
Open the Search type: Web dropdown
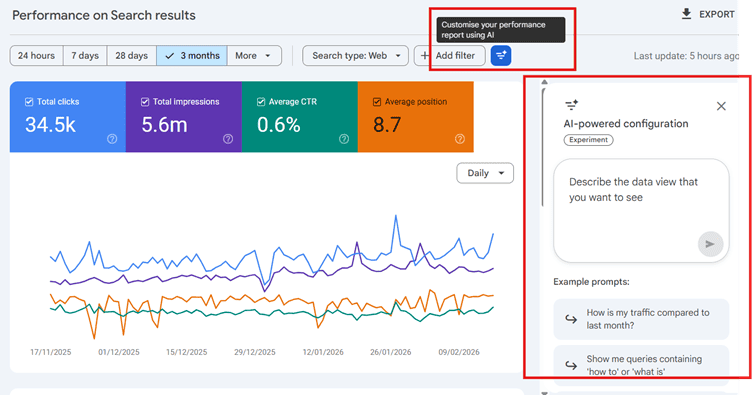355,56
